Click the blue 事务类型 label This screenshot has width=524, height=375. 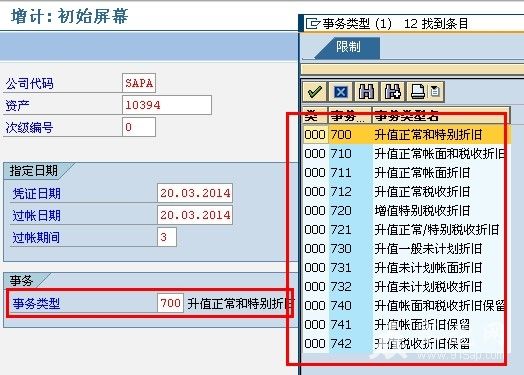click(x=36, y=304)
